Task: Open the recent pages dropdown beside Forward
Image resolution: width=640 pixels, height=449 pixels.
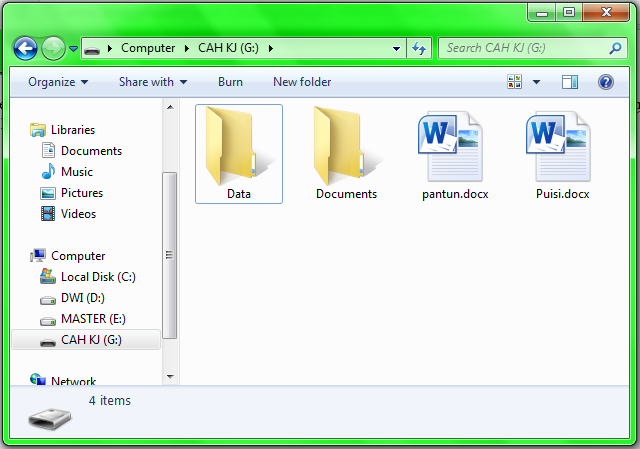Action: tap(73, 49)
